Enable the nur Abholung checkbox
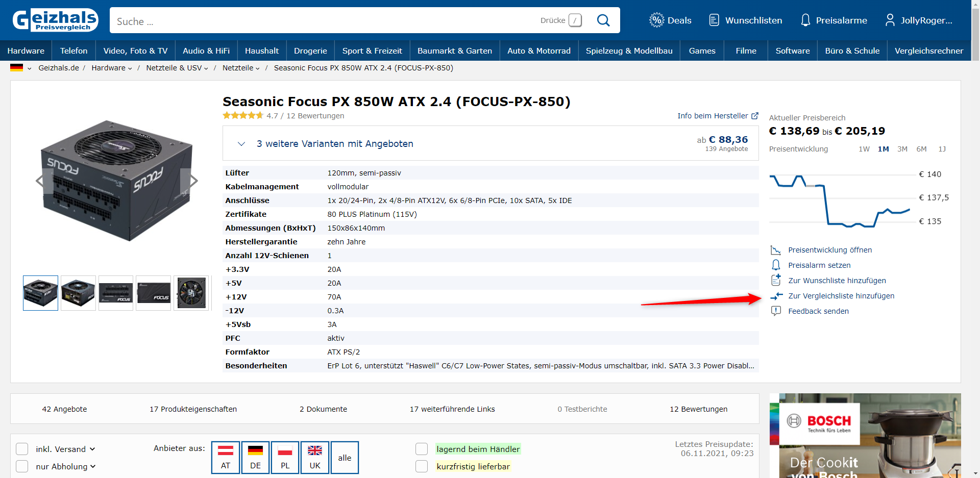The image size is (980, 478). pos(22,466)
